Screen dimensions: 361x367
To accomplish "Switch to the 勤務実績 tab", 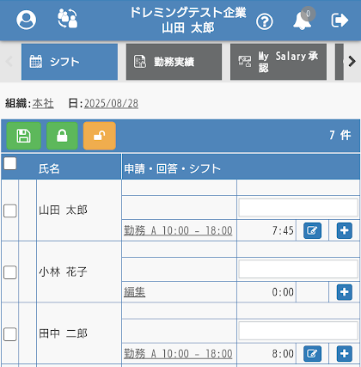I will [x=174, y=62].
